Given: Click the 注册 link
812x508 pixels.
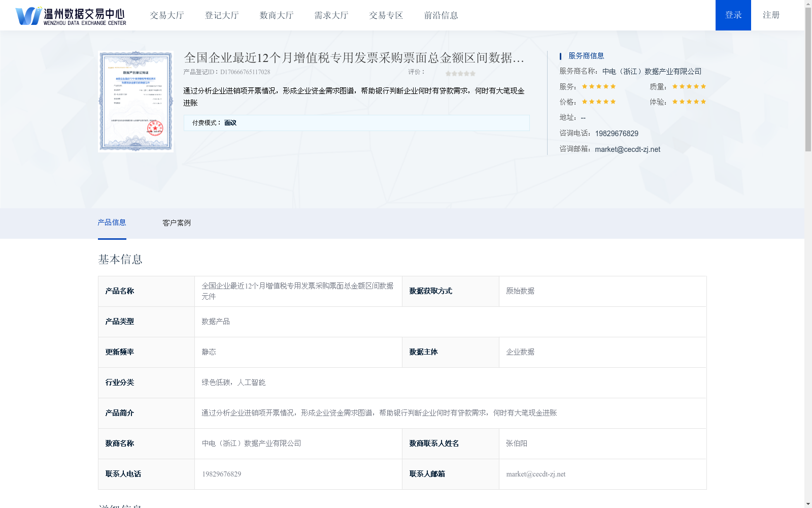Looking at the screenshot, I should pyautogui.click(x=770, y=15).
